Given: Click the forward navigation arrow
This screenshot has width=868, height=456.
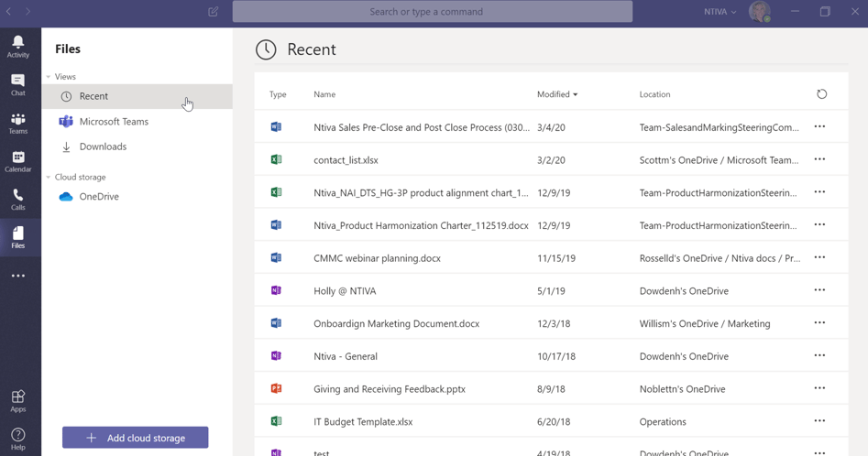Looking at the screenshot, I should click(x=27, y=12).
